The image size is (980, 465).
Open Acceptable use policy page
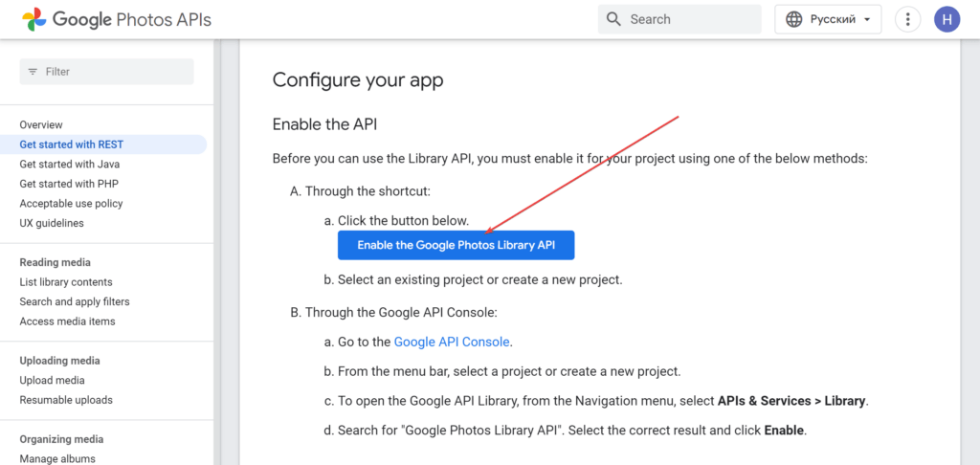point(71,204)
